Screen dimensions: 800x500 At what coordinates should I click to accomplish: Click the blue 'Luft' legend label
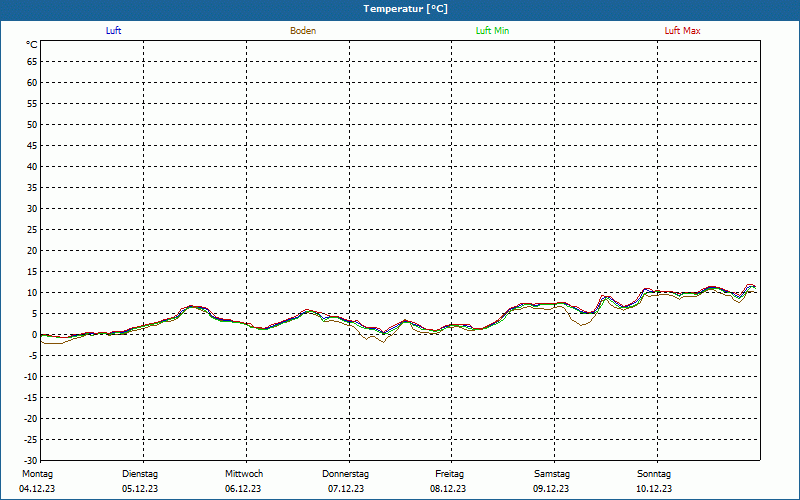(113, 31)
